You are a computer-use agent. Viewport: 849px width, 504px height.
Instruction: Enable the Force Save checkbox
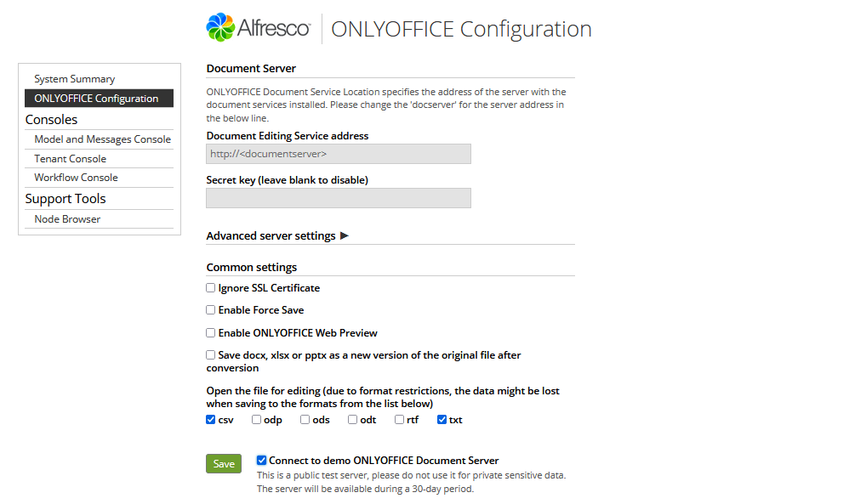tap(211, 310)
